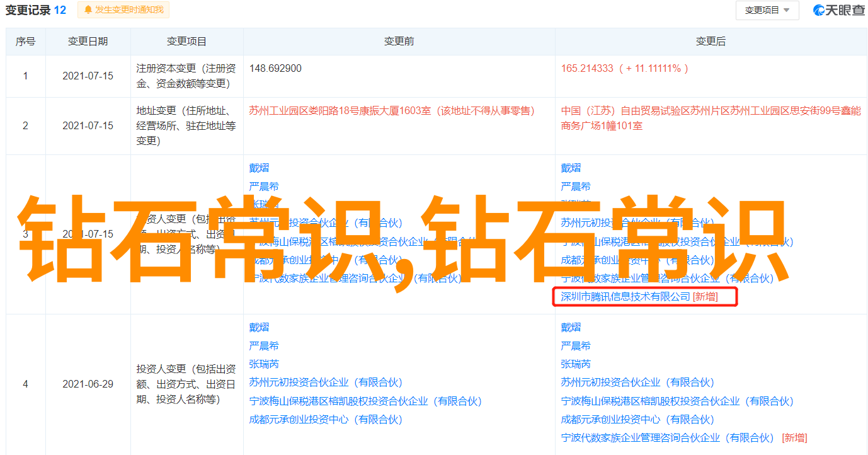Select the 变更记录 12 heading
The height and width of the screenshot is (455, 868).
(x=36, y=10)
